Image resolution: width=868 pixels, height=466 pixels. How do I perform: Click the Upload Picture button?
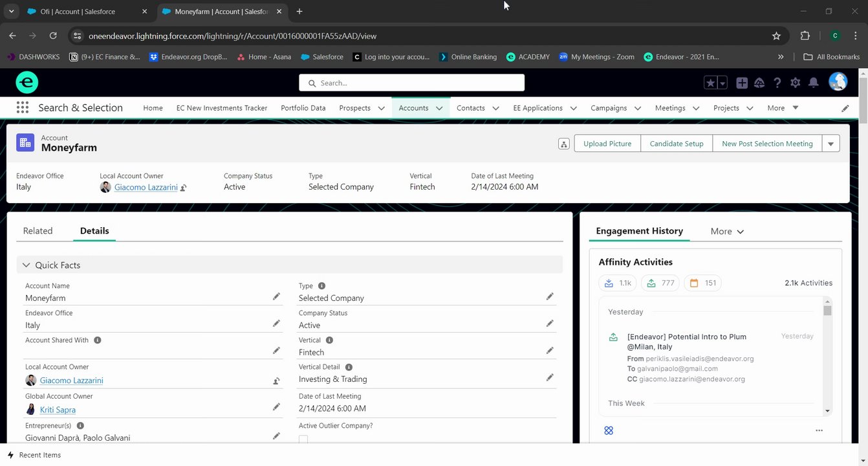coord(607,144)
